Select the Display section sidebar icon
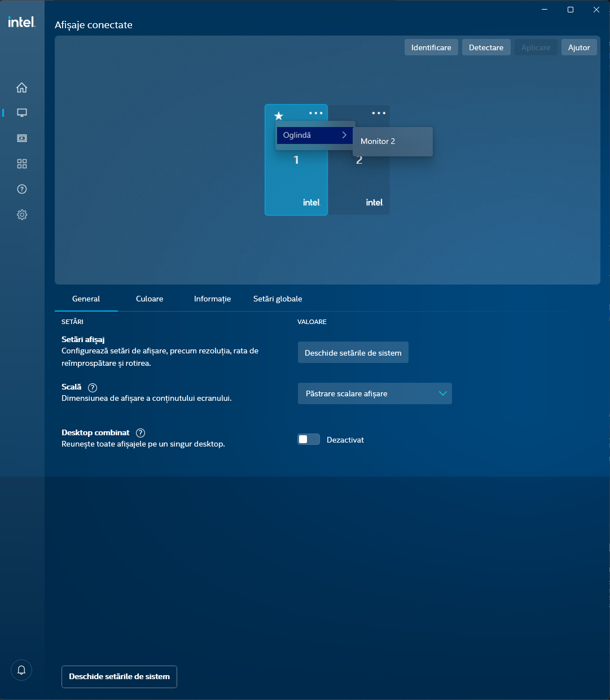Image resolution: width=610 pixels, height=700 pixels. [21, 112]
